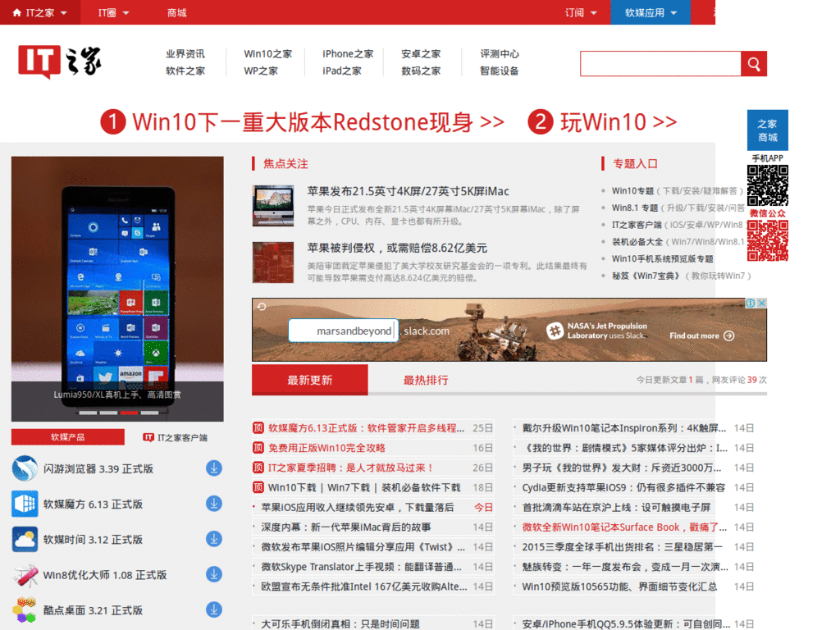Open article 苹果发布21.5英寸4K屏 iMac
The width and height of the screenshot is (840, 630).
click(x=409, y=191)
